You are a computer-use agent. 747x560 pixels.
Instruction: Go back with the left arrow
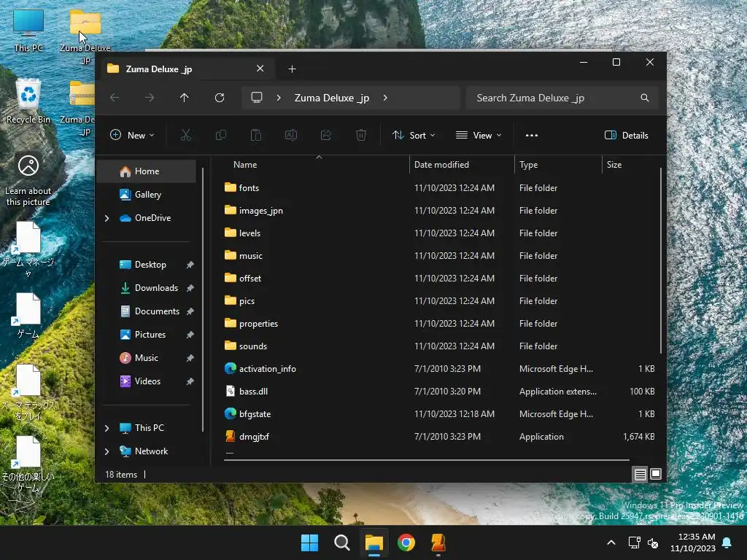click(115, 98)
